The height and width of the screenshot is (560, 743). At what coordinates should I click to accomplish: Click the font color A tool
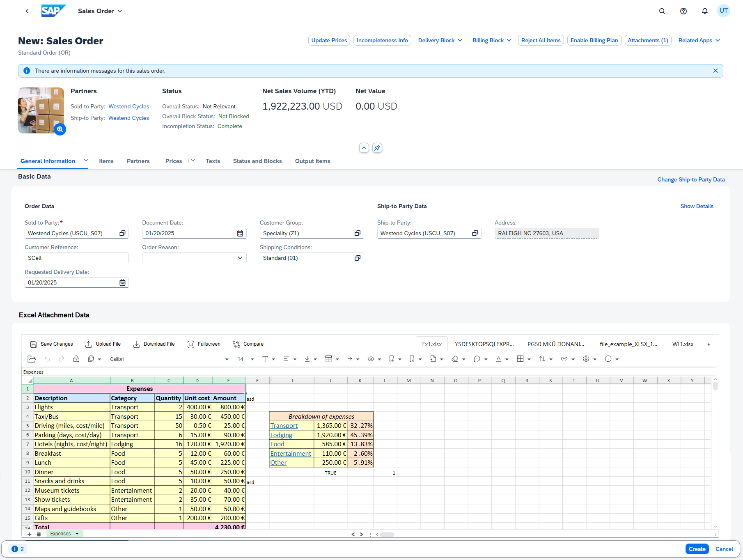point(498,359)
